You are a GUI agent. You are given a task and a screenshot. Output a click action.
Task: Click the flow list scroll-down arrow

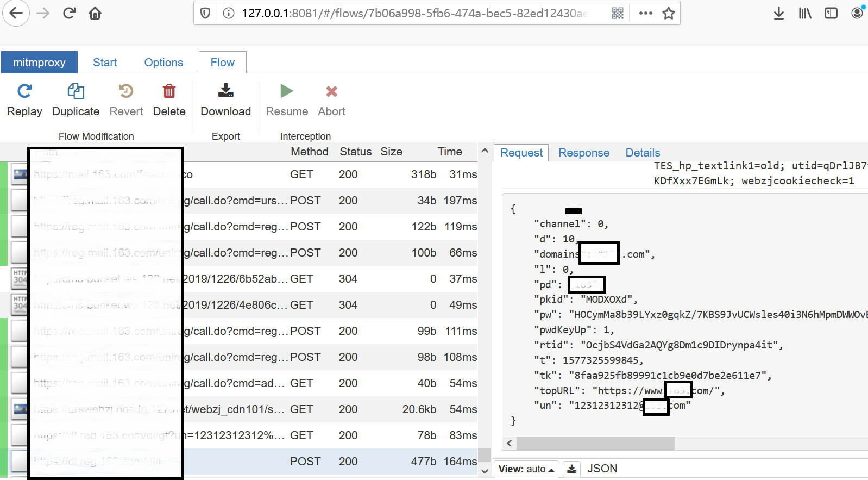485,471
